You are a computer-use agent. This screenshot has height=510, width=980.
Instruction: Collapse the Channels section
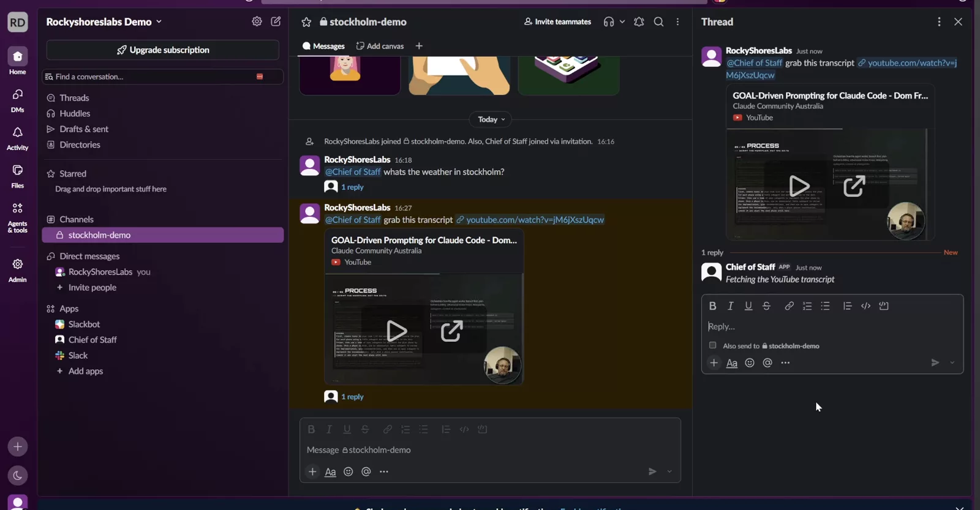76,219
